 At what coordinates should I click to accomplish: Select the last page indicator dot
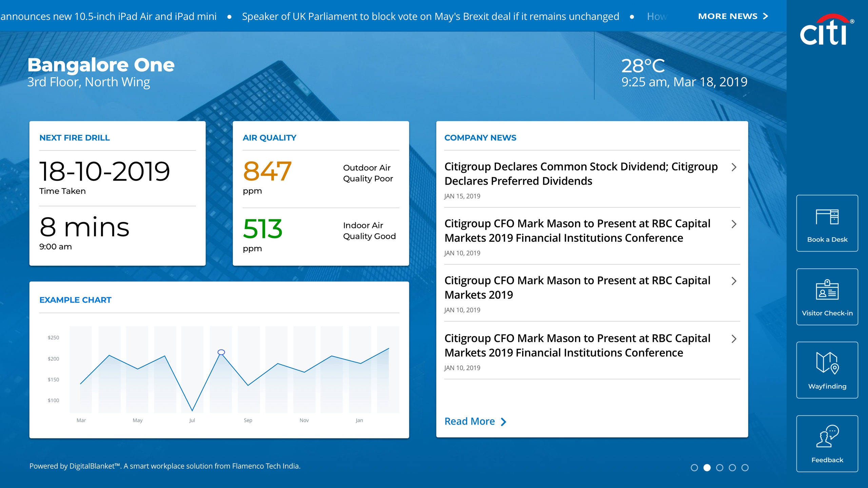point(745,468)
